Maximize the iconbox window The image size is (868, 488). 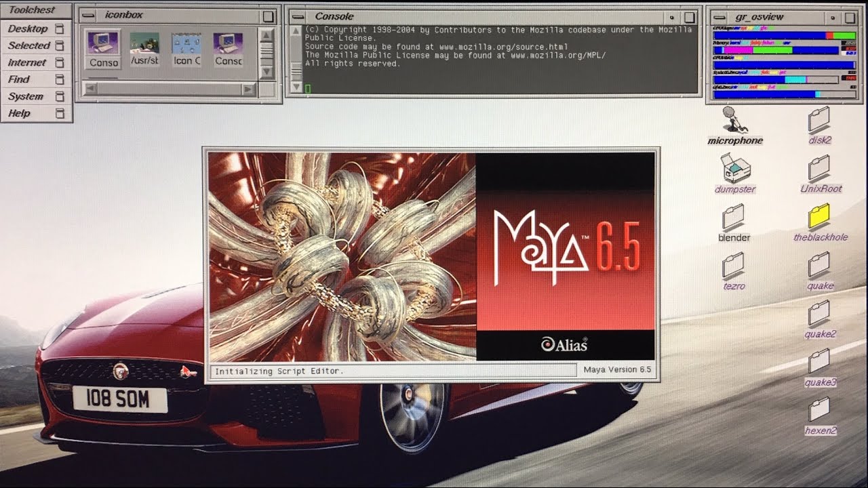pos(269,16)
